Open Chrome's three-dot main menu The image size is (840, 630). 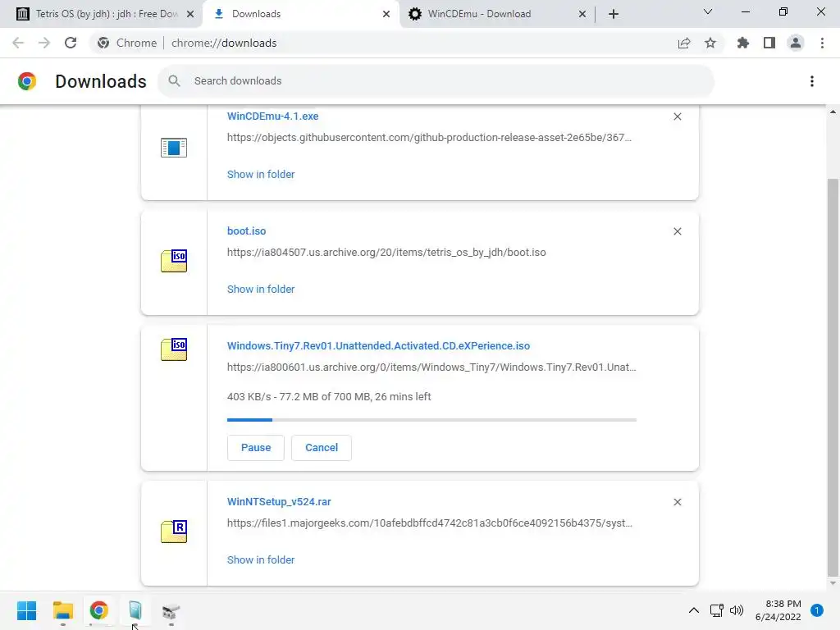tap(822, 43)
